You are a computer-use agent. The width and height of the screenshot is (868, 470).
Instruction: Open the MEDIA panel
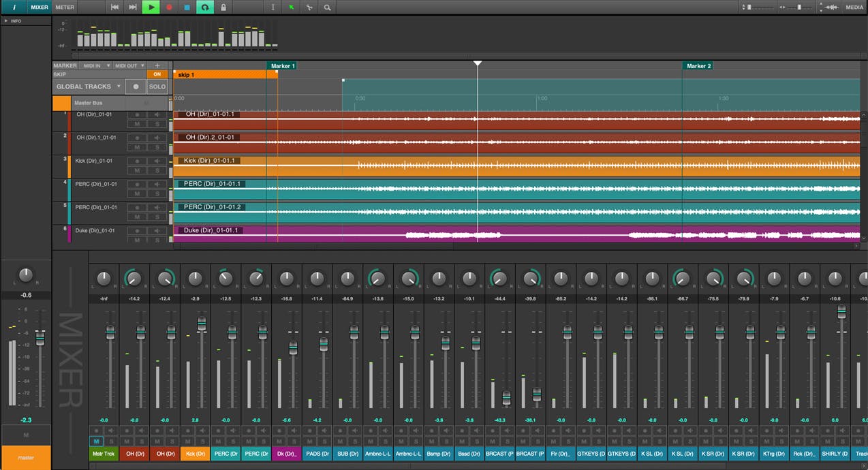(854, 7)
